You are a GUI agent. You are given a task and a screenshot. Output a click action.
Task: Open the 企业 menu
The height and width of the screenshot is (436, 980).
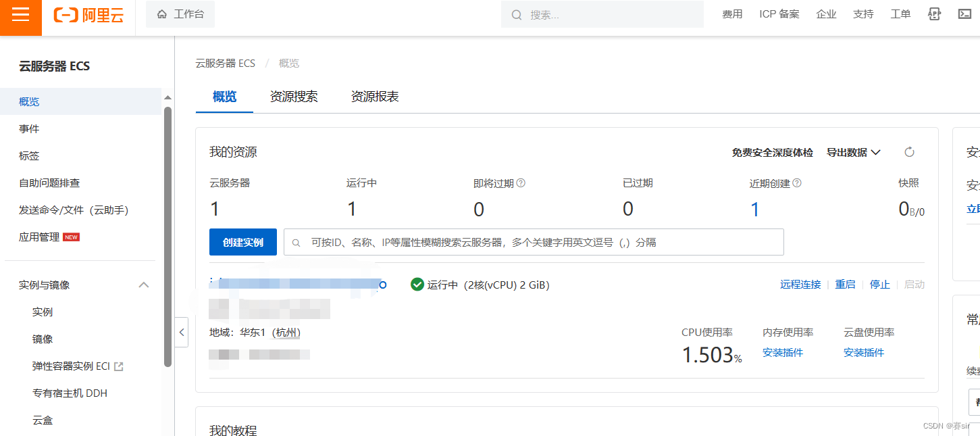(x=826, y=14)
